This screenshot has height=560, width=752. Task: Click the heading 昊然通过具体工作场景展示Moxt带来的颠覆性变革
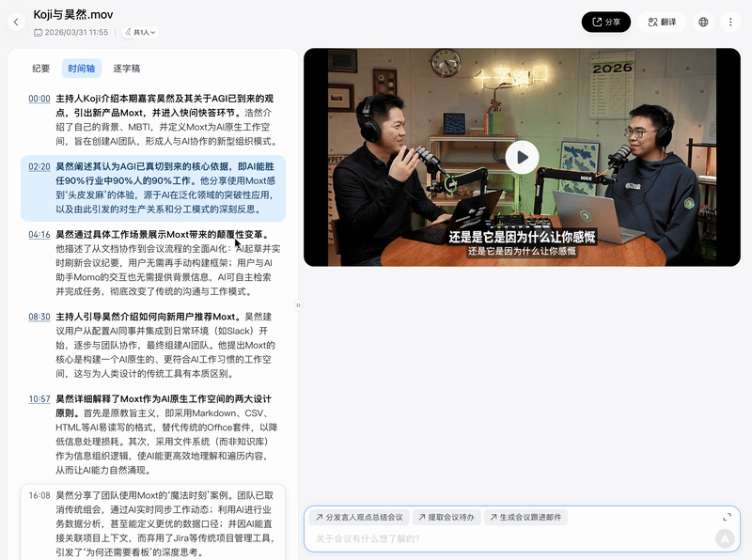pyautogui.click(x=162, y=235)
